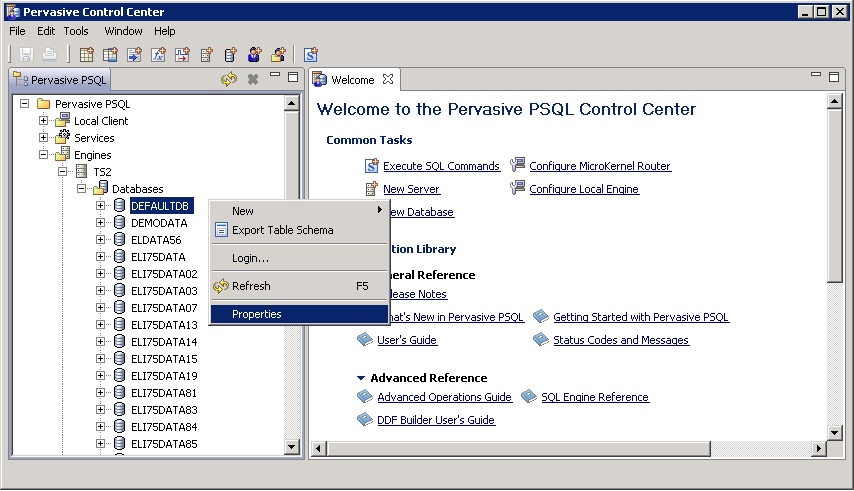The width and height of the screenshot is (854, 491).
Task: Expand the DEMODATA database node
Action: (x=100, y=223)
